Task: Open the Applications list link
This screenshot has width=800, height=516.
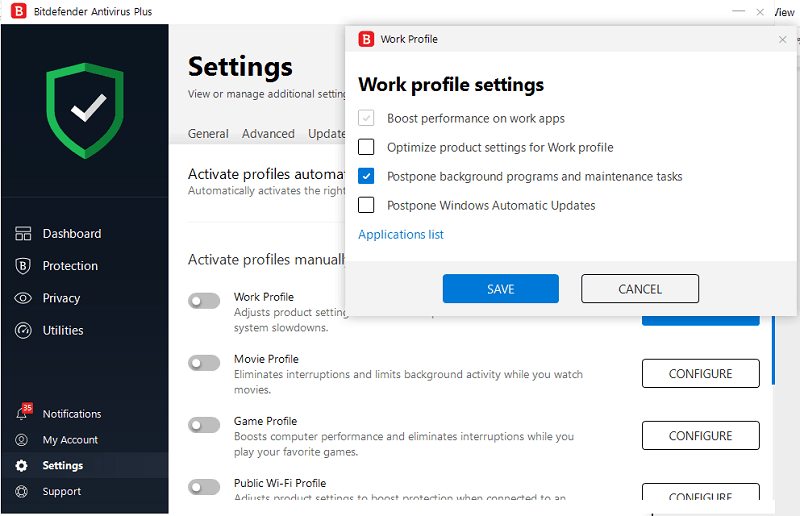Action: (x=401, y=234)
